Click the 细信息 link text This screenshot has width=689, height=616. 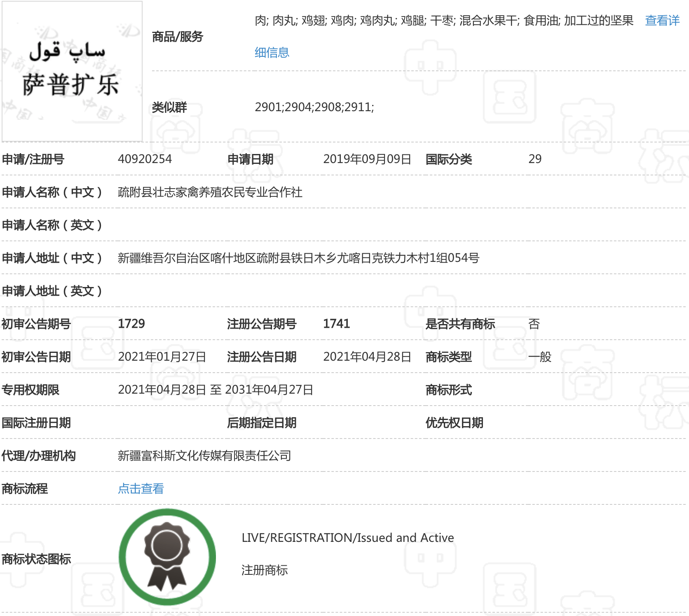click(272, 53)
